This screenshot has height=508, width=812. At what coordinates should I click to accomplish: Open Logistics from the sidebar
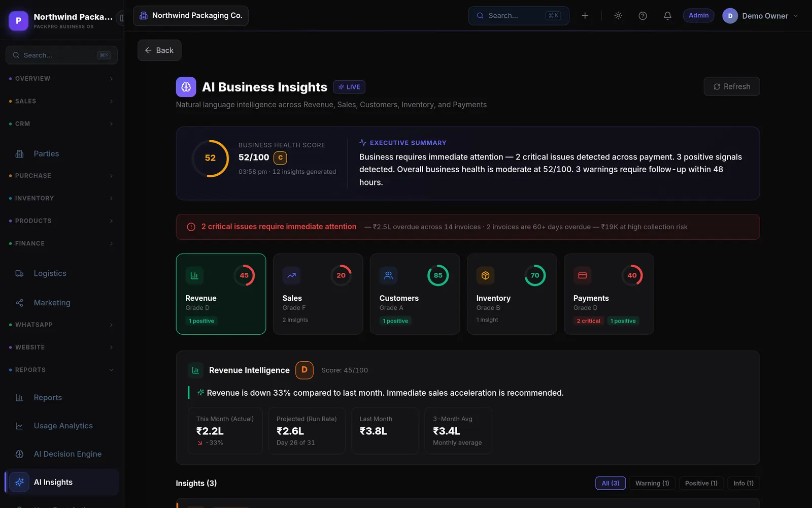tap(61, 273)
